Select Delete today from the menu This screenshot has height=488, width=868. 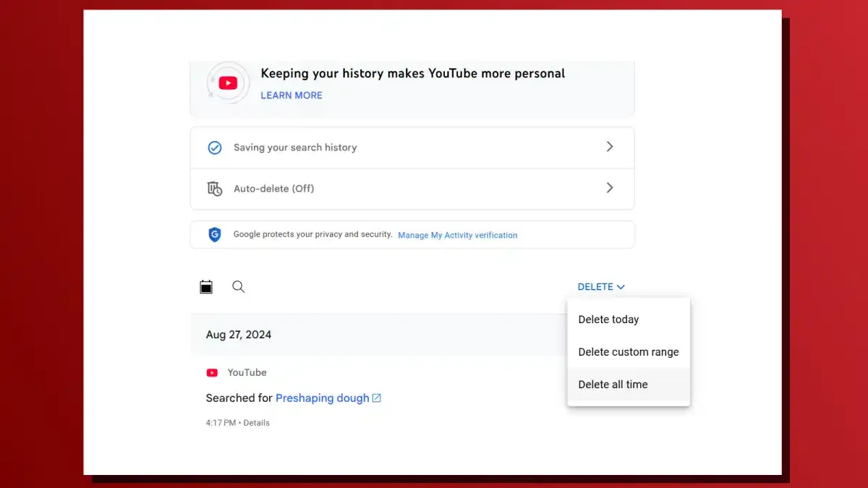coord(608,320)
